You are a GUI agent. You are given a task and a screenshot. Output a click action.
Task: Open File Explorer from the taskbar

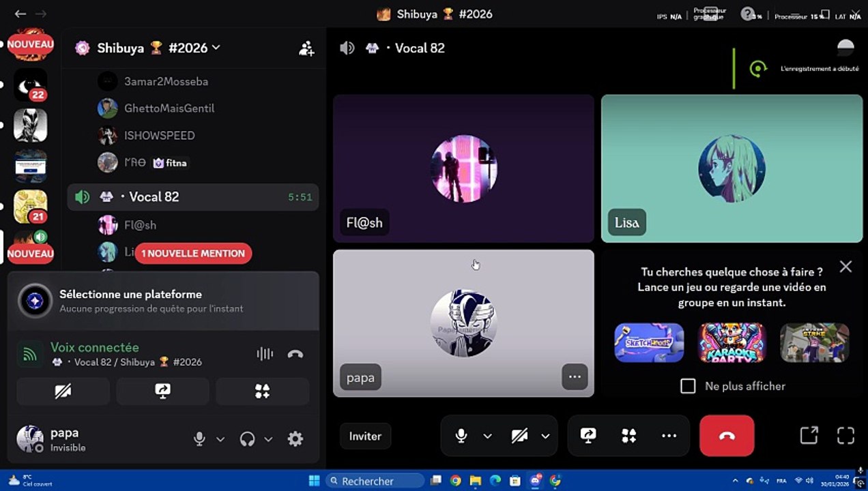(x=476, y=481)
